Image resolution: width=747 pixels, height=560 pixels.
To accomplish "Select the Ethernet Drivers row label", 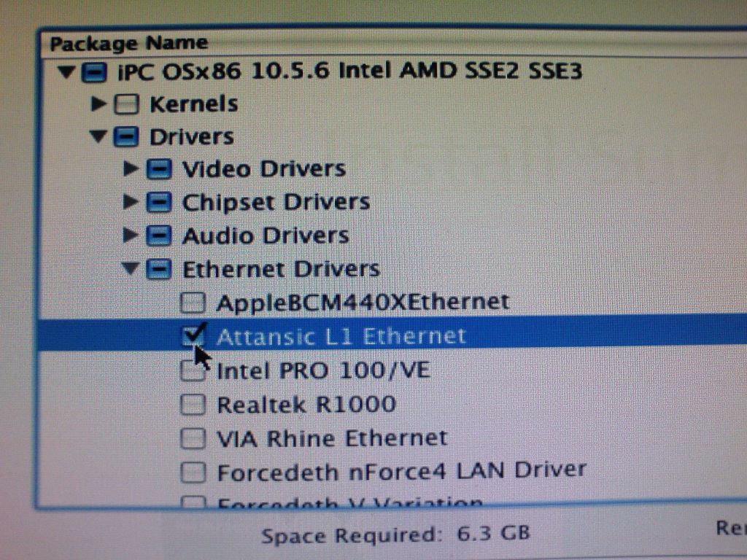I will (x=281, y=269).
